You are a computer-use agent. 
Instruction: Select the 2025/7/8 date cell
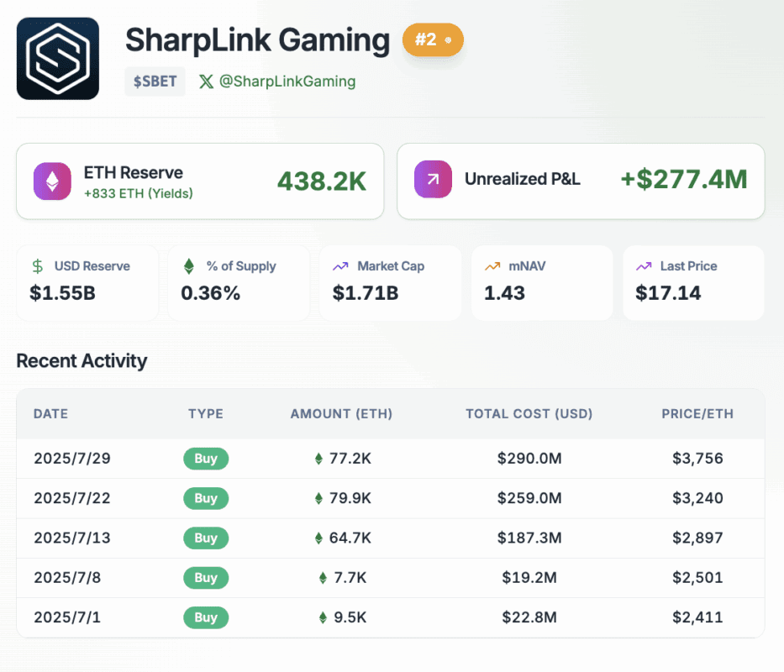67,578
